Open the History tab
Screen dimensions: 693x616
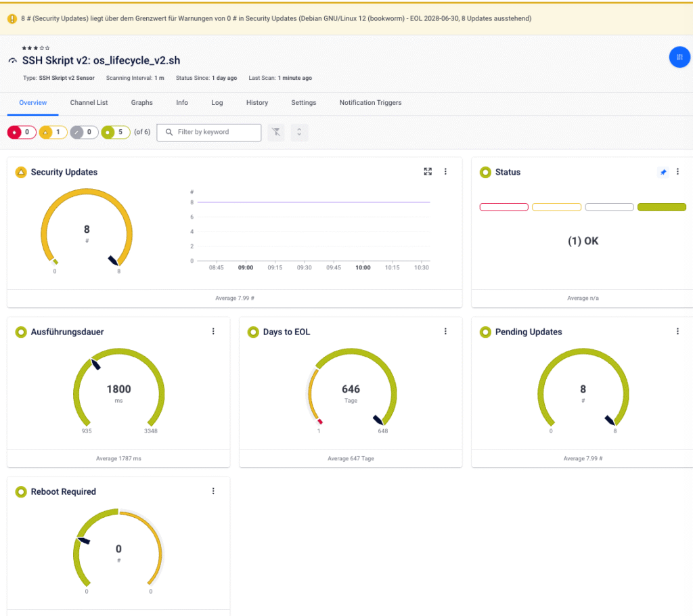[257, 103]
